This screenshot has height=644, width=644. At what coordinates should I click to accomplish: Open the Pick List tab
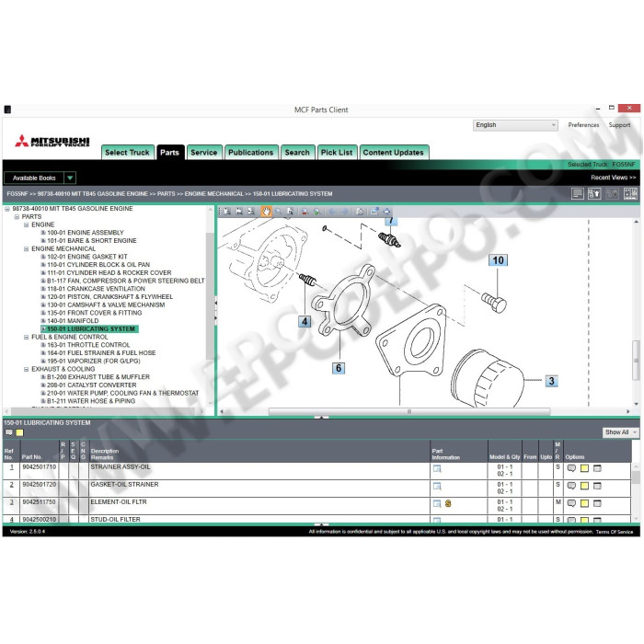point(337,153)
